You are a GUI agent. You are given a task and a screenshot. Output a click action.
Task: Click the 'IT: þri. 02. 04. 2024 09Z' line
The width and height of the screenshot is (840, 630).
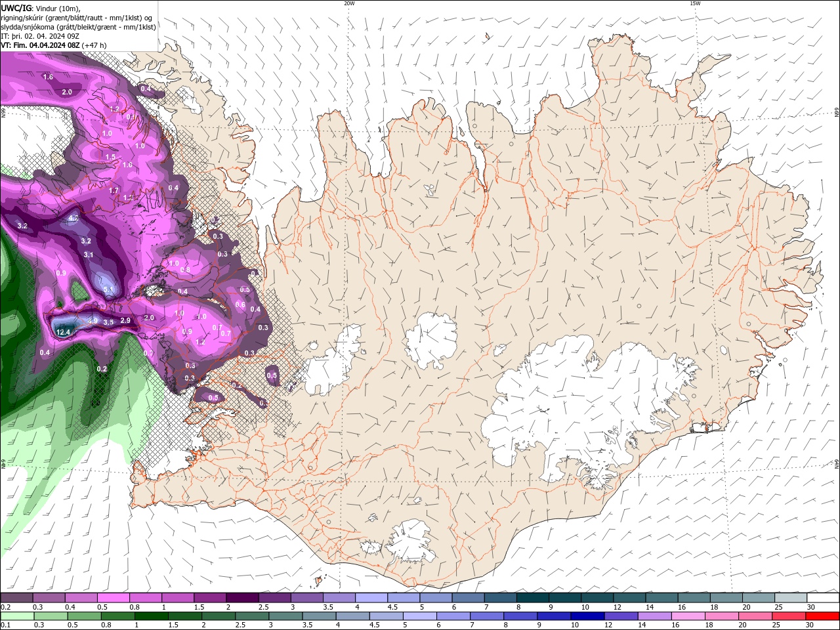40,36
